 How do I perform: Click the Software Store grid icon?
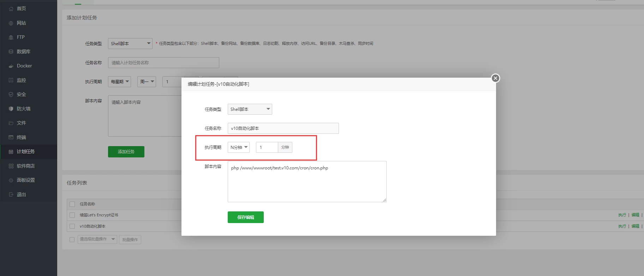pyautogui.click(x=11, y=166)
